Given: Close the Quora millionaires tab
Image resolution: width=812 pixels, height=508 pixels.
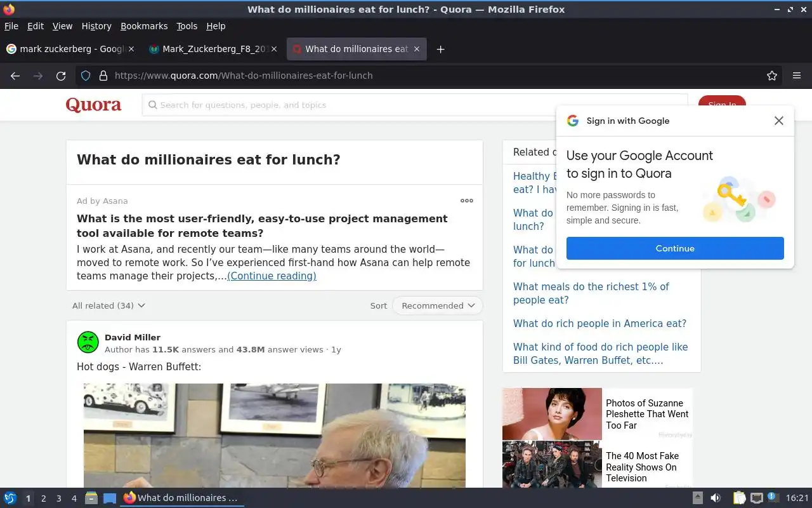Looking at the screenshot, I should click(417, 49).
